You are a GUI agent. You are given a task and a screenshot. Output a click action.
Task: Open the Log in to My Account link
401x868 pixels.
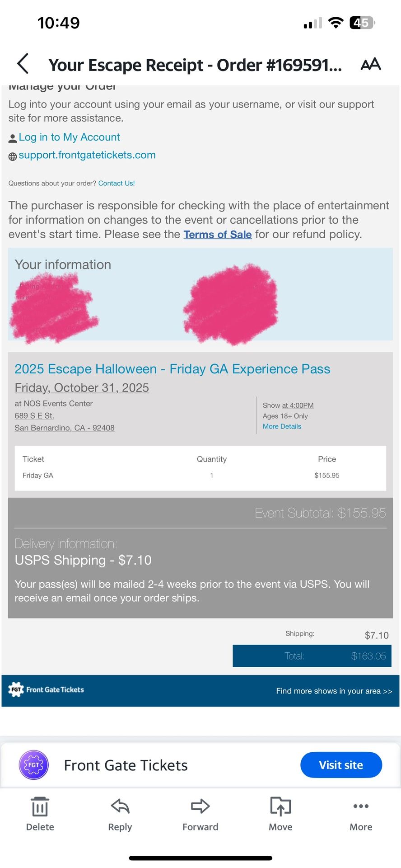(69, 137)
